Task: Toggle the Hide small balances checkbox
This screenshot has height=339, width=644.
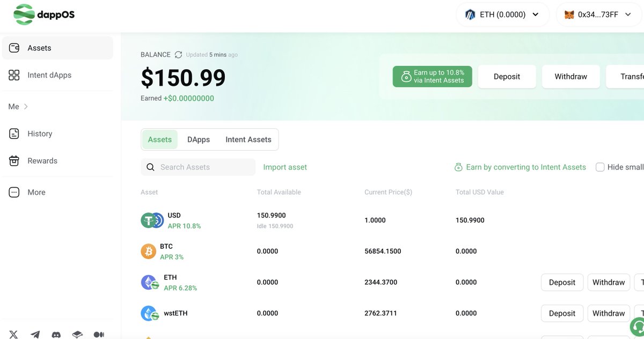Action: (600, 167)
